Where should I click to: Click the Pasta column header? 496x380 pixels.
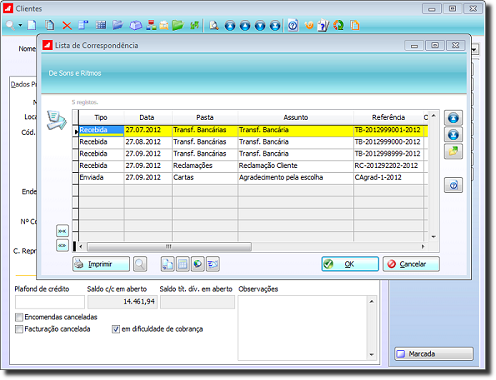pyautogui.click(x=205, y=117)
